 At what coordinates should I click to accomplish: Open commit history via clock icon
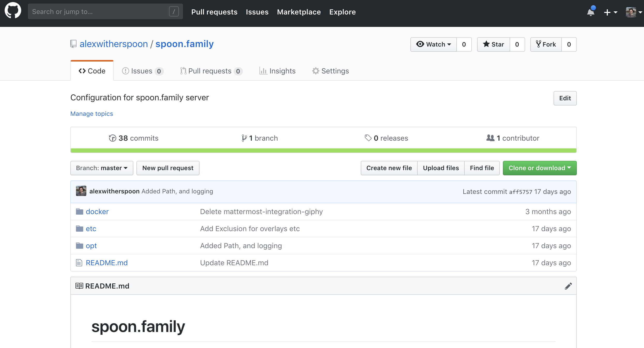112,138
